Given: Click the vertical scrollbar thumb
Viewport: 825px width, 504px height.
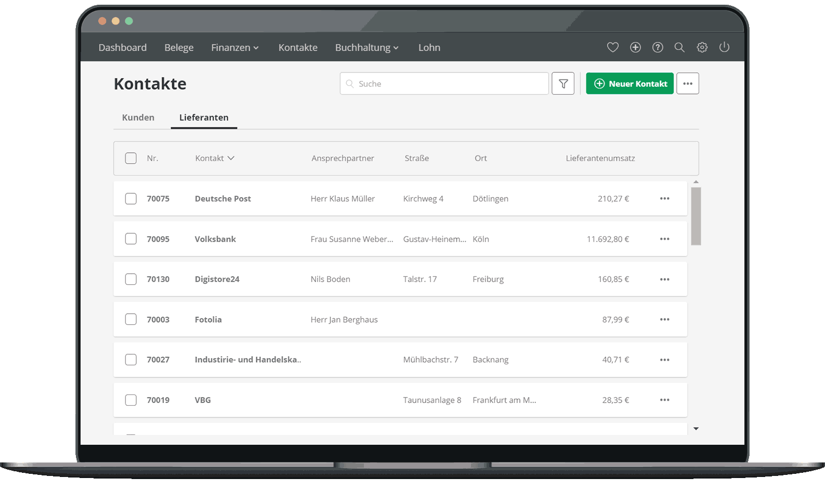Looking at the screenshot, I should coord(696,216).
